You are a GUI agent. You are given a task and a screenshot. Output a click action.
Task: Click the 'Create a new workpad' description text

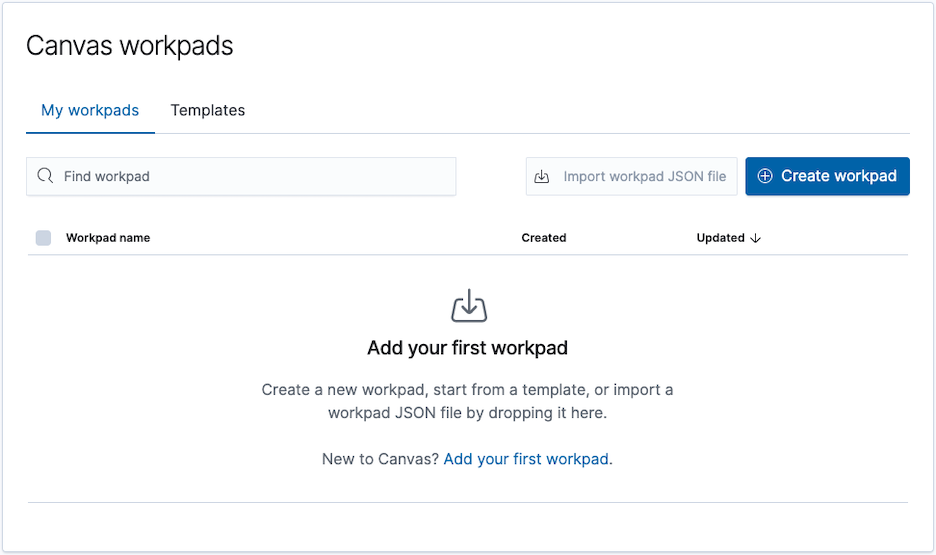[x=468, y=389]
